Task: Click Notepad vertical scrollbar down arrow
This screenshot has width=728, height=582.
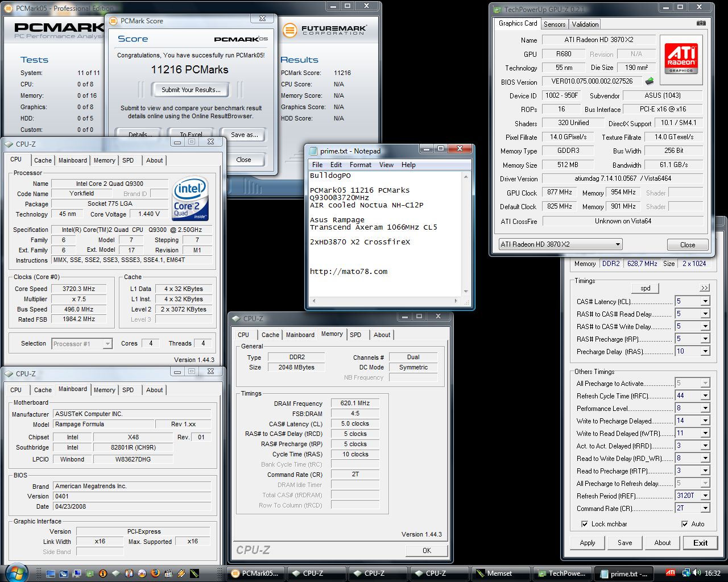Action: coord(466,290)
